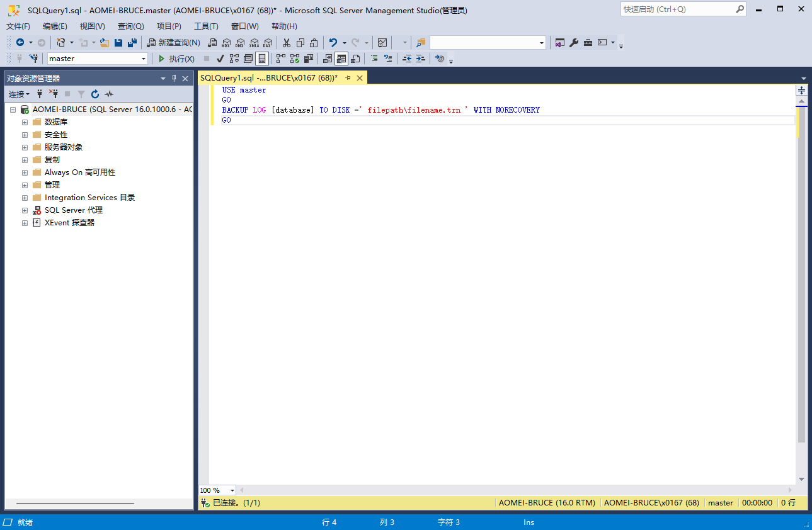Screen dimensions: 812x530
Task: Open the 编辑(E) menu
Action: (x=55, y=26)
